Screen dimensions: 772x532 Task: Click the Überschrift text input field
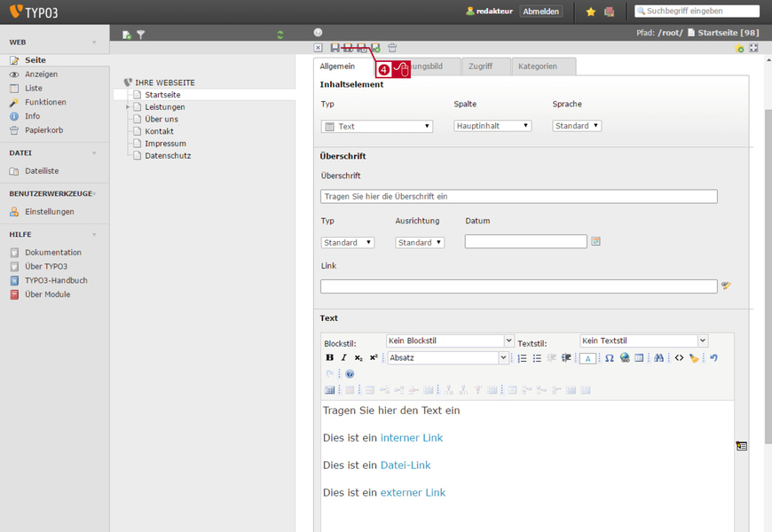click(519, 196)
